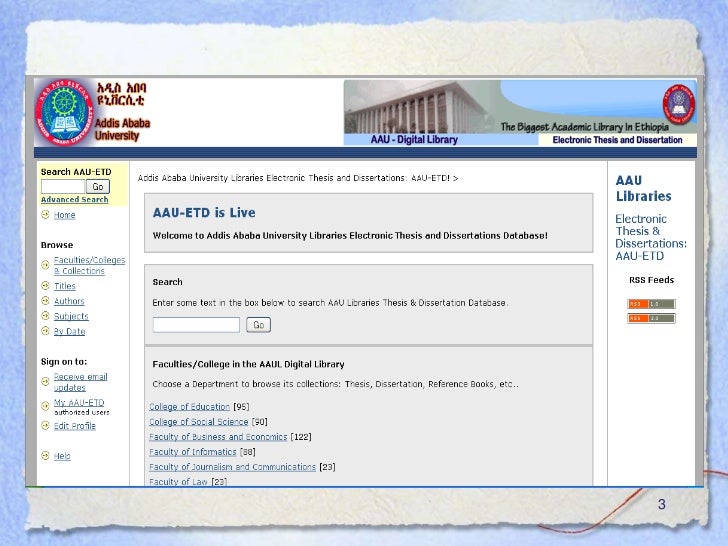The image size is (728, 546).
Task: Click the 'AAU-ETD is Live' heading
Action: (x=204, y=213)
